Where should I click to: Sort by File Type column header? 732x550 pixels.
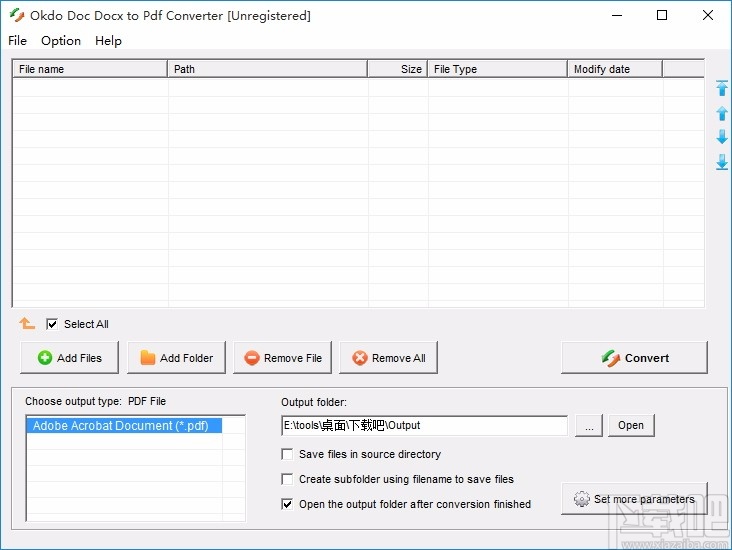pyautogui.click(x=497, y=69)
